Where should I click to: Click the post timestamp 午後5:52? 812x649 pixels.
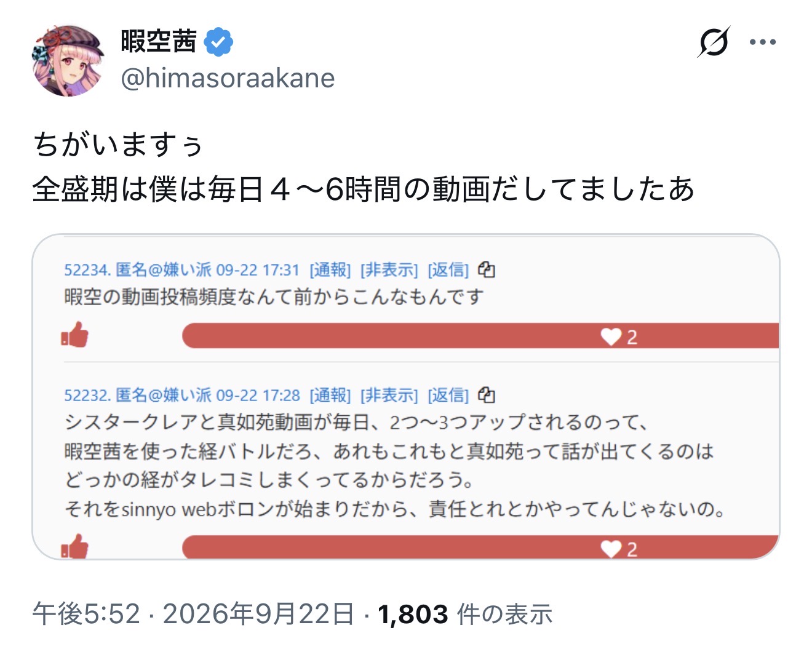[x=86, y=614]
